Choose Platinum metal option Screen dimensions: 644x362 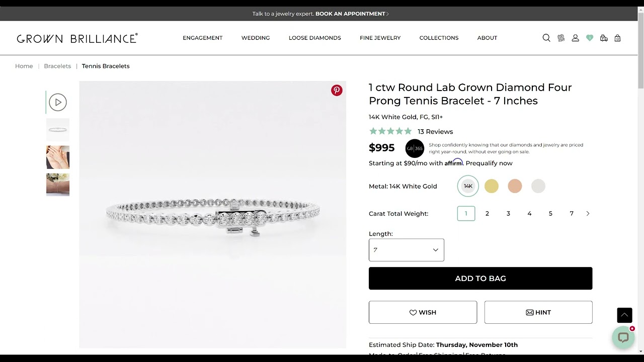pos(538,186)
